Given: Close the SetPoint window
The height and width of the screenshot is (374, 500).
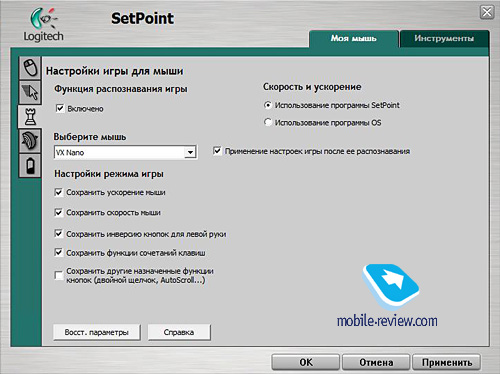Looking at the screenshot, I should (487, 12).
